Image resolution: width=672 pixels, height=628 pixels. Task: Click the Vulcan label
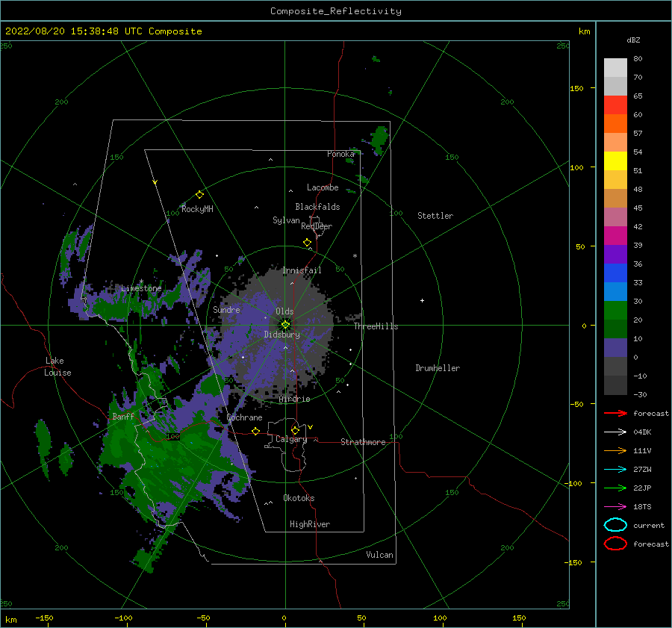tap(379, 555)
